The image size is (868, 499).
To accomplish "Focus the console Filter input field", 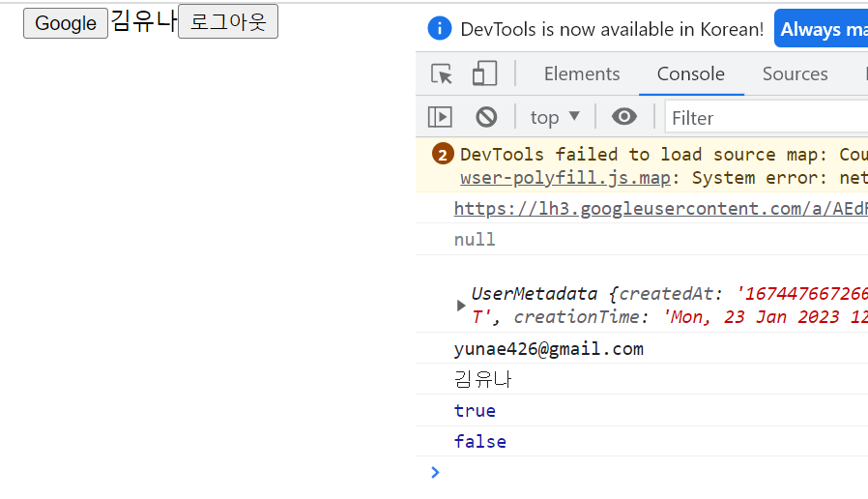I will pos(767,117).
